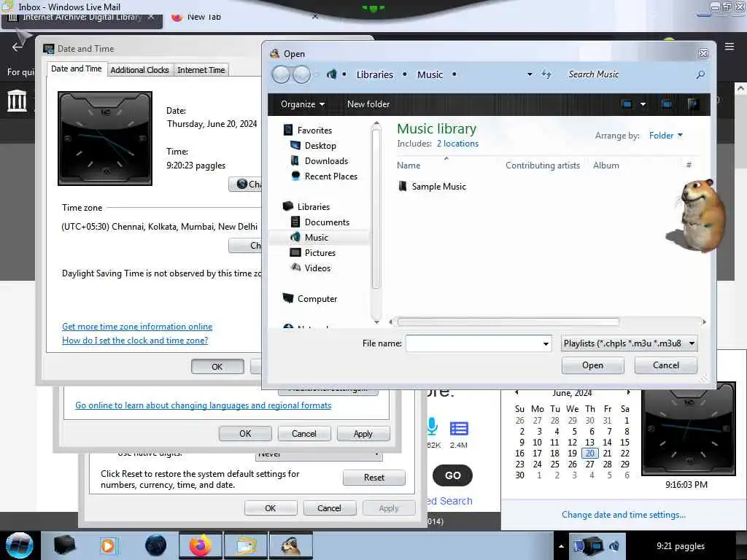Open the Never dropdown for native digits
This screenshot has height=560, width=747.
coord(319,455)
